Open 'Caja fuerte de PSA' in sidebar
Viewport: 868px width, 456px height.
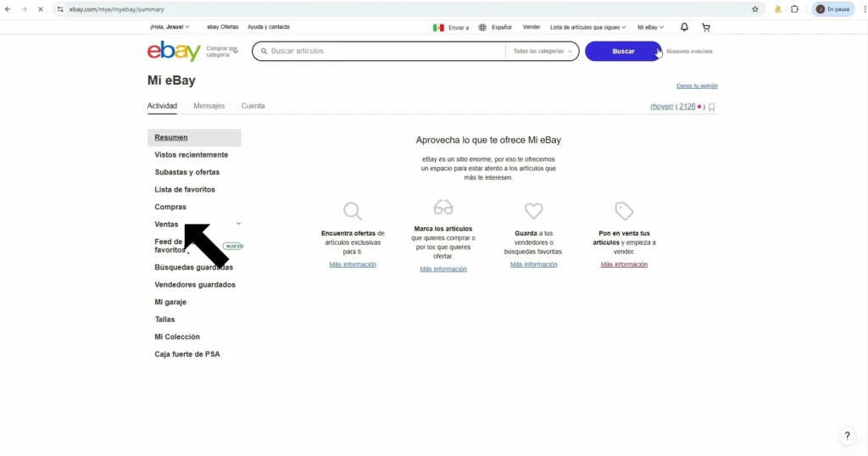tap(187, 354)
